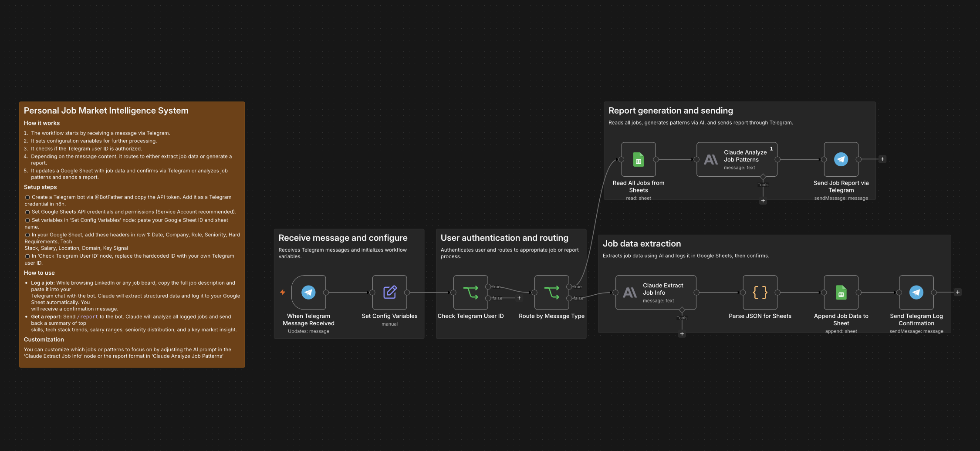This screenshot has height=451, width=980.
Task: Click the 'read: sheet' subtitle
Action: pos(639,198)
